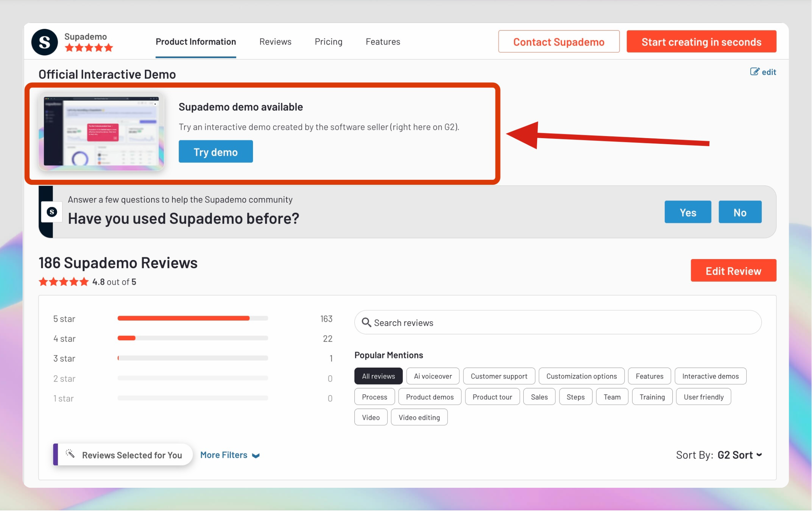812x511 pixels.
Task: Filter by Customization options mention
Action: tap(581, 376)
